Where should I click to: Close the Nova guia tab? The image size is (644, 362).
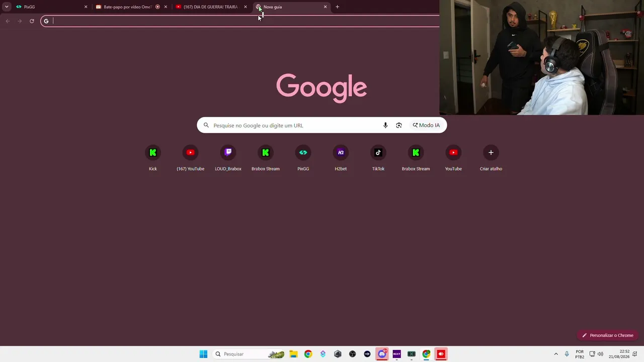[x=325, y=7]
